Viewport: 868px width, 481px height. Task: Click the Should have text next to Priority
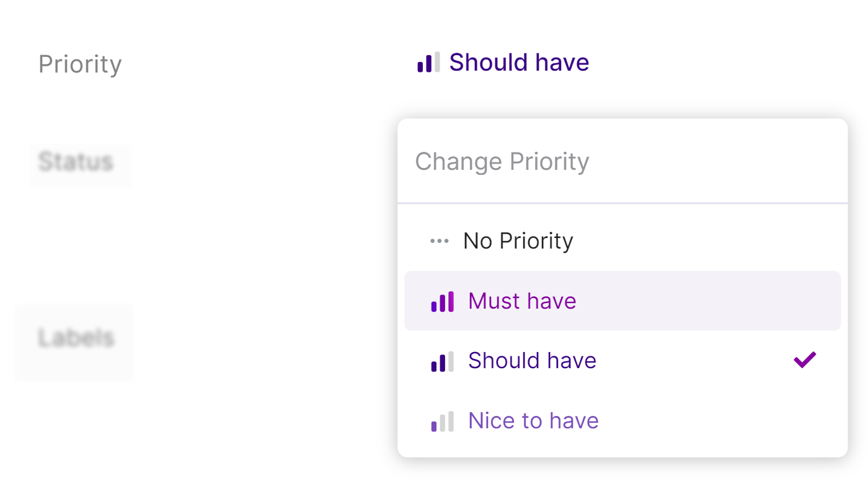519,62
